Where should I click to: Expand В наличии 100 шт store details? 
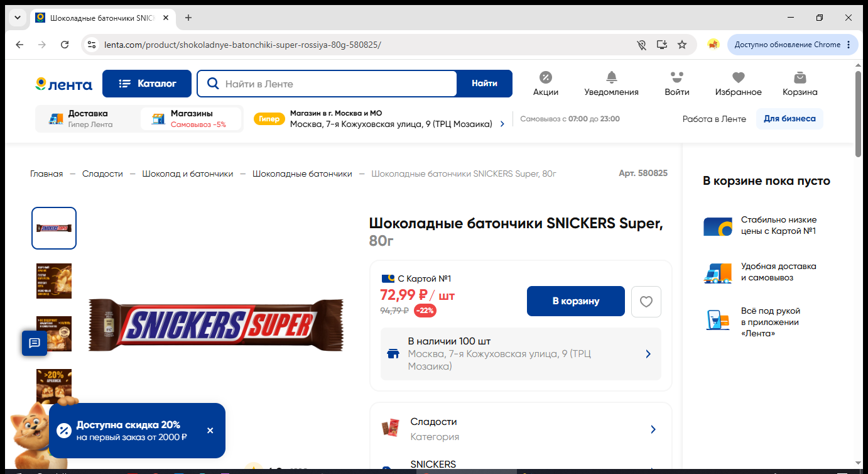tap(521, 354)
